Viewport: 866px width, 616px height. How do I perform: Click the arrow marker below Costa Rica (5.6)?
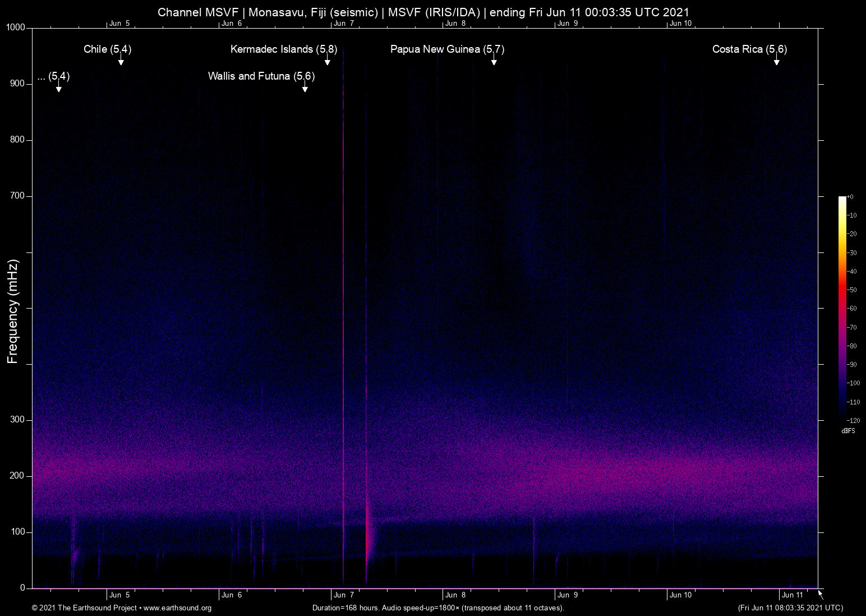point(777,61)
